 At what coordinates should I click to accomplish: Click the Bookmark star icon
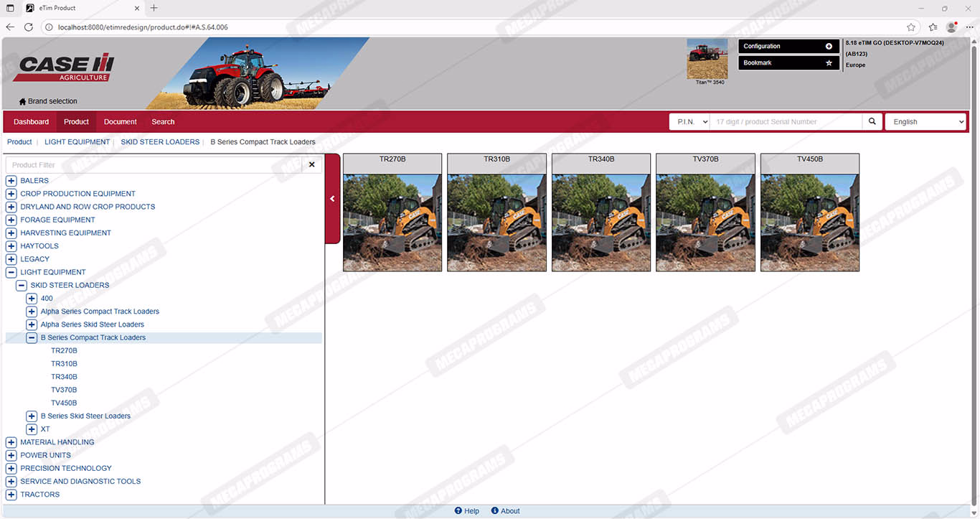point(829,63)
